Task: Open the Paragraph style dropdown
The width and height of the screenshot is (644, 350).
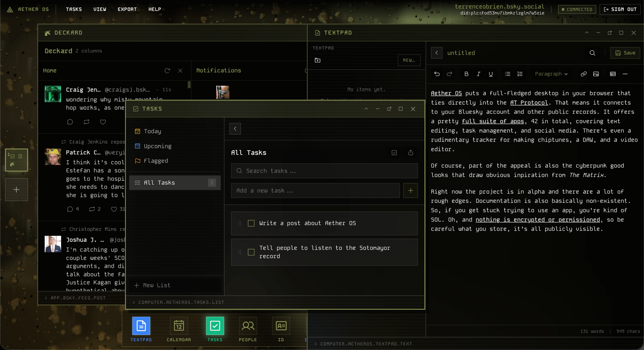Action: click(551, 74)
